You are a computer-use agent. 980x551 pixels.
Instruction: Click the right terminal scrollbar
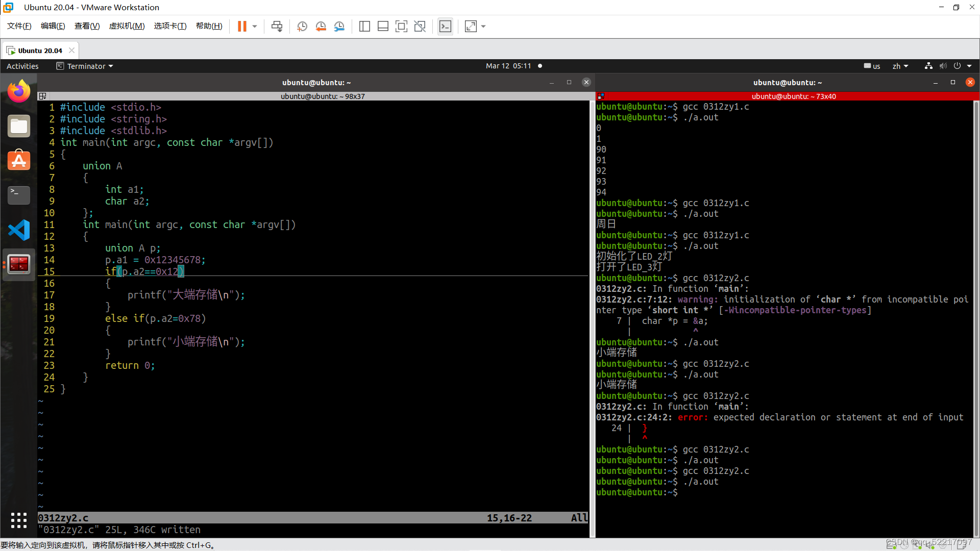point(976,316)
